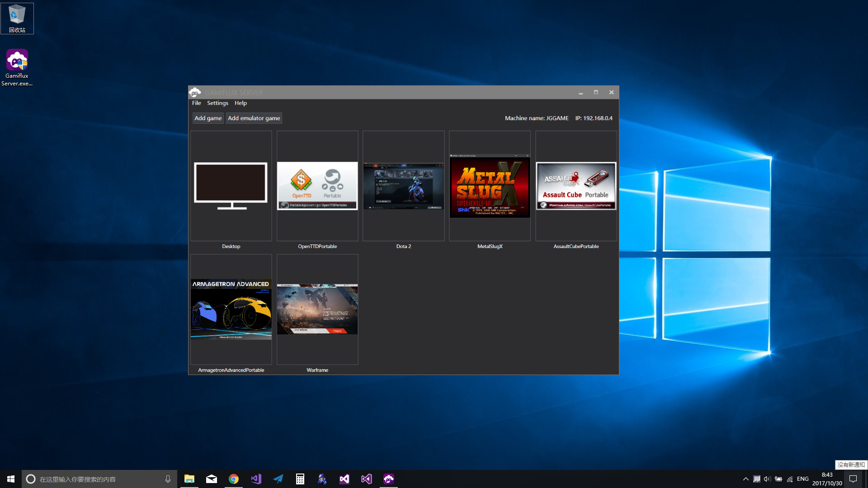Click the Add emulator game button
Viewport: 868px width, 488px height.
pyautogui.click(x=254, y=118)
